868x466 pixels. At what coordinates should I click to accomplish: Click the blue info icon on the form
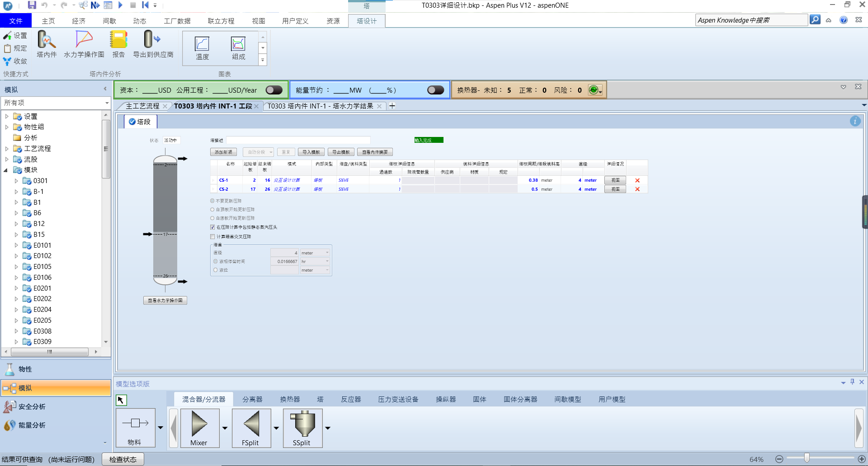pyautogui.click(x=855, y=121)
